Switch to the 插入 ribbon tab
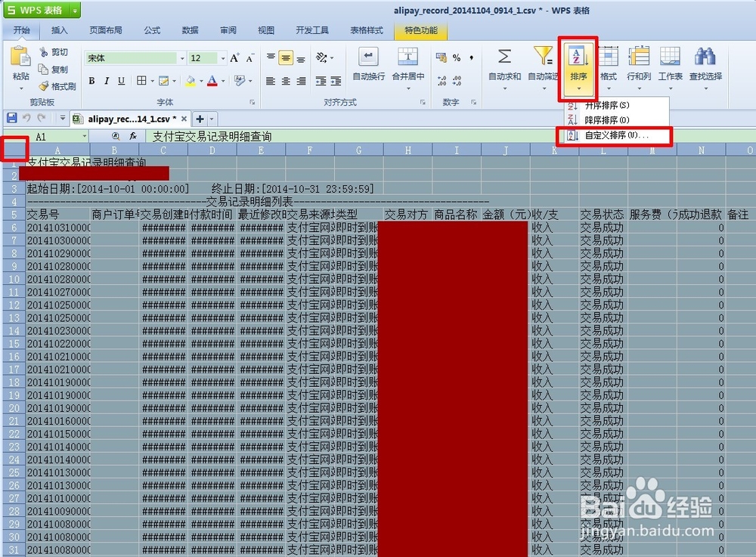Image resolution: width=756 pixels, height=557 pixels. pos(59,30)
